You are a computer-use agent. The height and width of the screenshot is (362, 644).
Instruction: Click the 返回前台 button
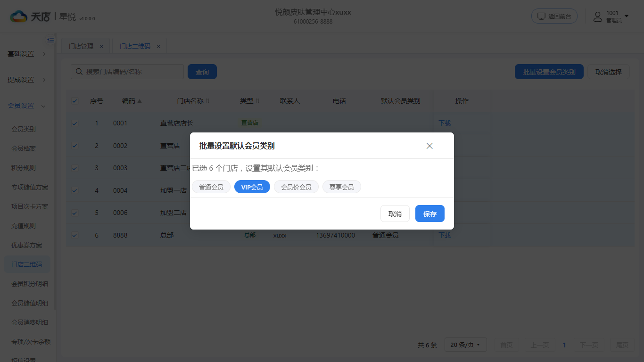click(554, 16)
